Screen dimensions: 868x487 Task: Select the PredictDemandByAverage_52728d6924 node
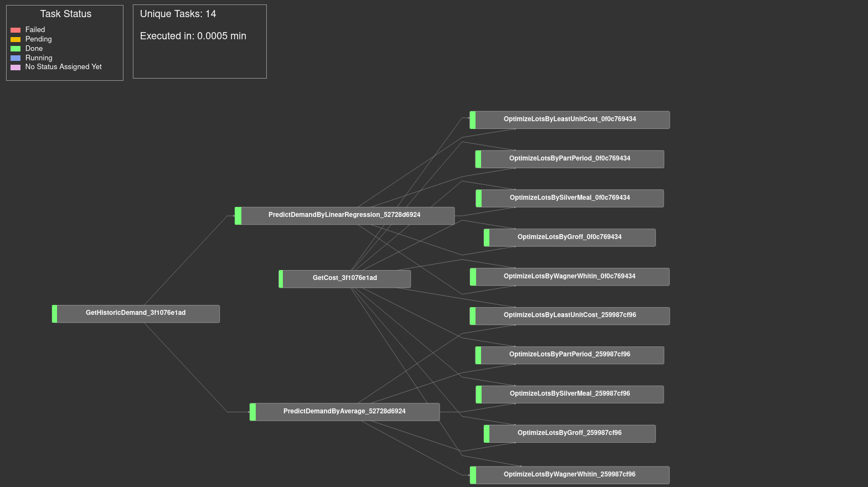pyautogui.click(x=344, y=412)
